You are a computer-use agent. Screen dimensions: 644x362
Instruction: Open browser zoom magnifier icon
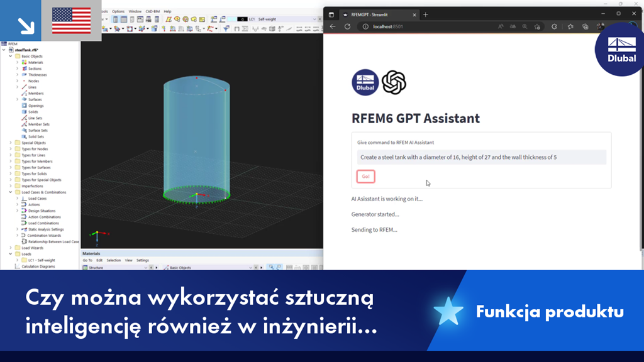pyautogui.click(x=525, y=26)
